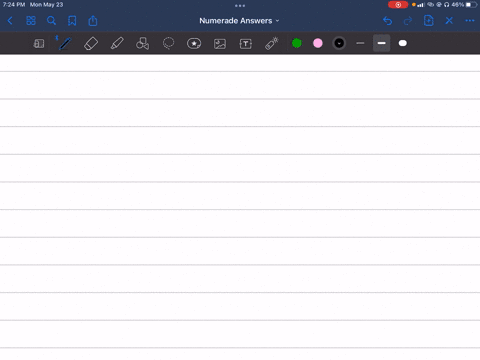Open the Numerade Answers title dropdown
The height and width of the screenshot is (360, 480).
tap(239, 21)
